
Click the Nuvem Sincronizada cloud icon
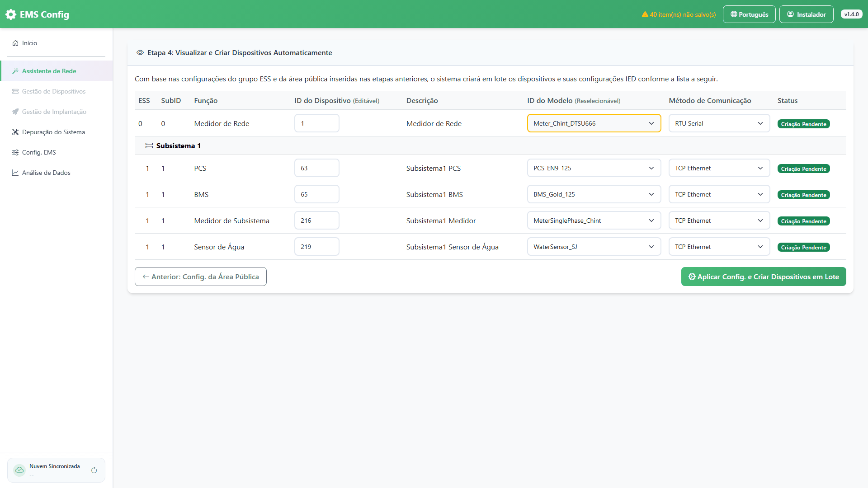(x=19, y=470)
